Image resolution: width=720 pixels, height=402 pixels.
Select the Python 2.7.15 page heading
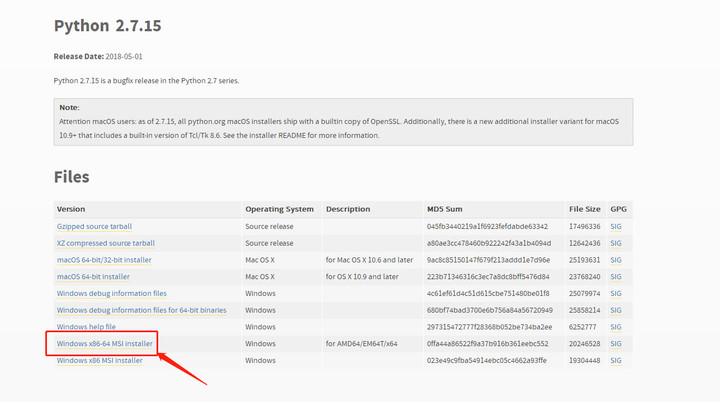click(x=107, y=26)
